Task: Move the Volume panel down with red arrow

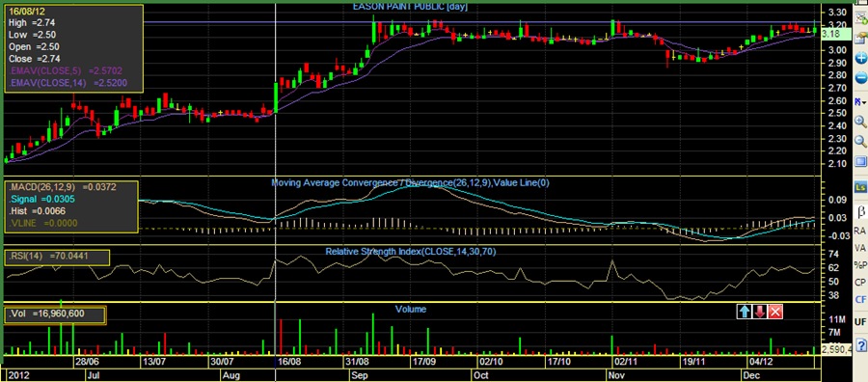Action: coord(760,312)
